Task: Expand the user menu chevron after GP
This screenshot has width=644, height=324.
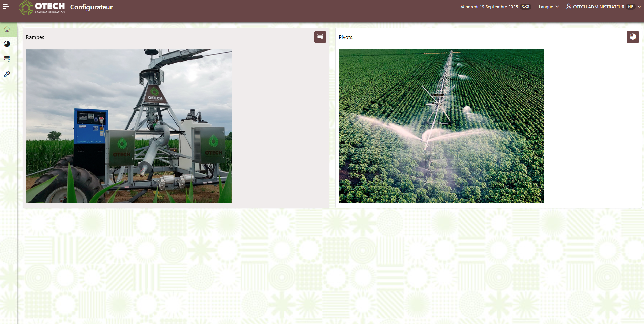Action: pos(639,7)
